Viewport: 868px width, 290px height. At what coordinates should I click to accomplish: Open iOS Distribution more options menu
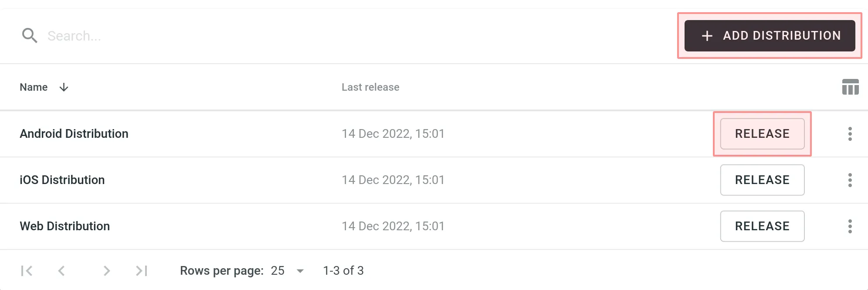[x=850, y=180]
